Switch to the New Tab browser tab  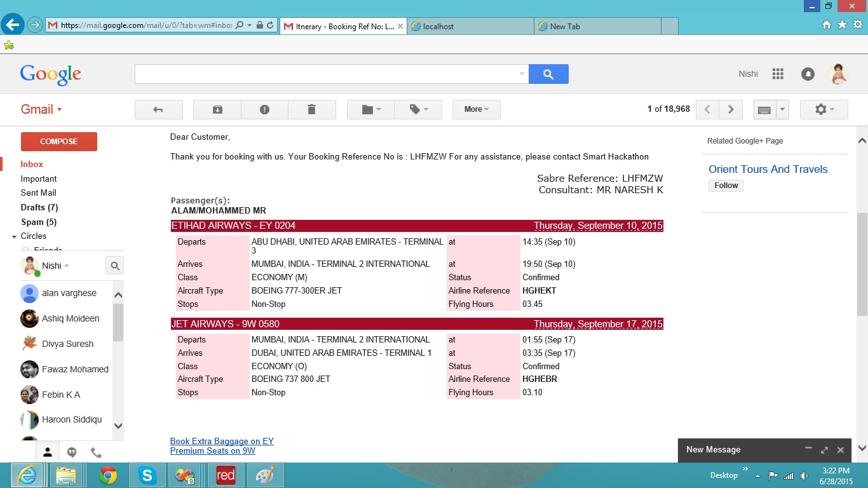point(597,26)
